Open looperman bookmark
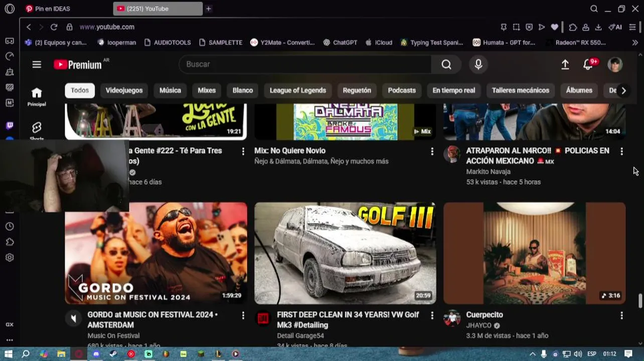Screen dimensions: 644x361 click(116, 43)
